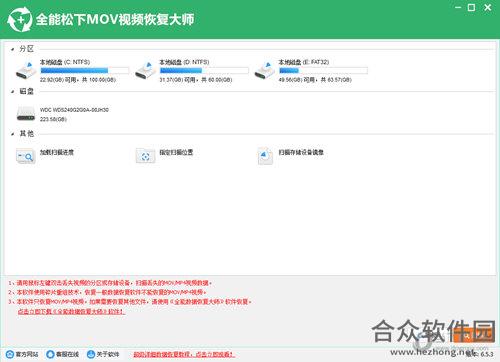Viewport: 500px width, 362px height.
Task: Open the 扫描存储设备镜像 file icon
Action: tap(265, 156)
